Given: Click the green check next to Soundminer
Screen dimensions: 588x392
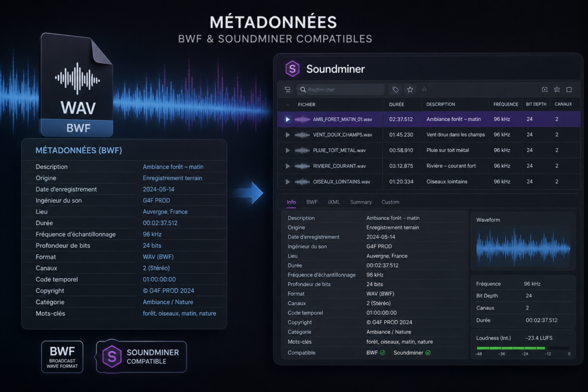Looking at the screenshot, I should click(x=428, y=352).
